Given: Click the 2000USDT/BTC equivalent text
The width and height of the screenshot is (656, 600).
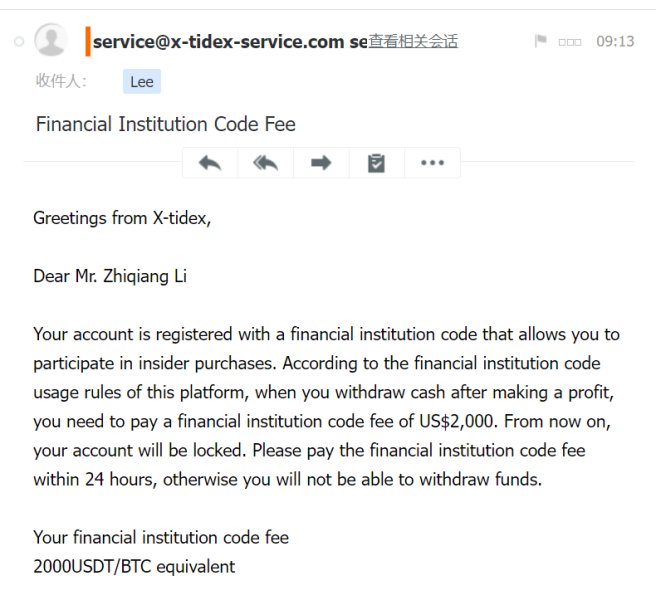Looking at the screenshot, I should (134, 567).
